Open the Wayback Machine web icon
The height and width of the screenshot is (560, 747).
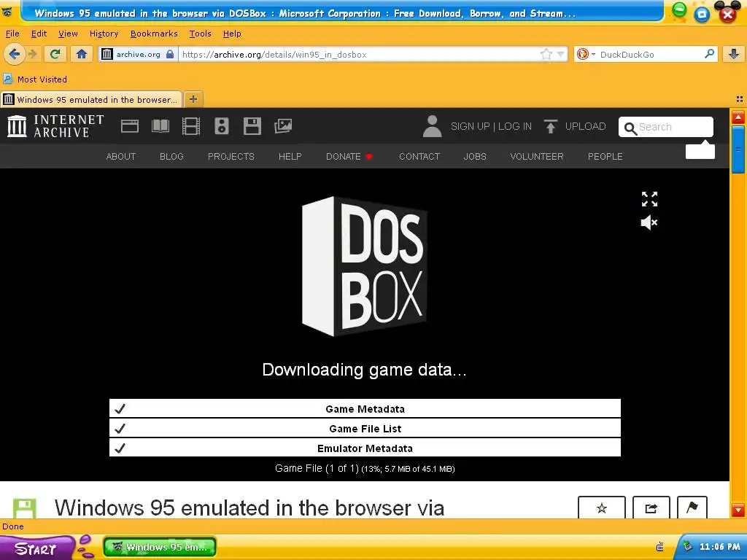(x=130, y=126)
